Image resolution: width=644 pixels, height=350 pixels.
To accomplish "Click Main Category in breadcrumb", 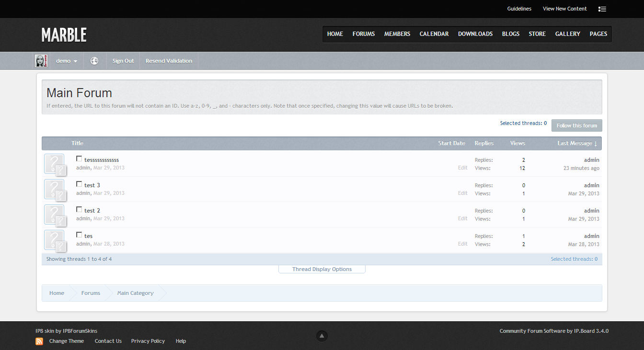I will point(136,293).
